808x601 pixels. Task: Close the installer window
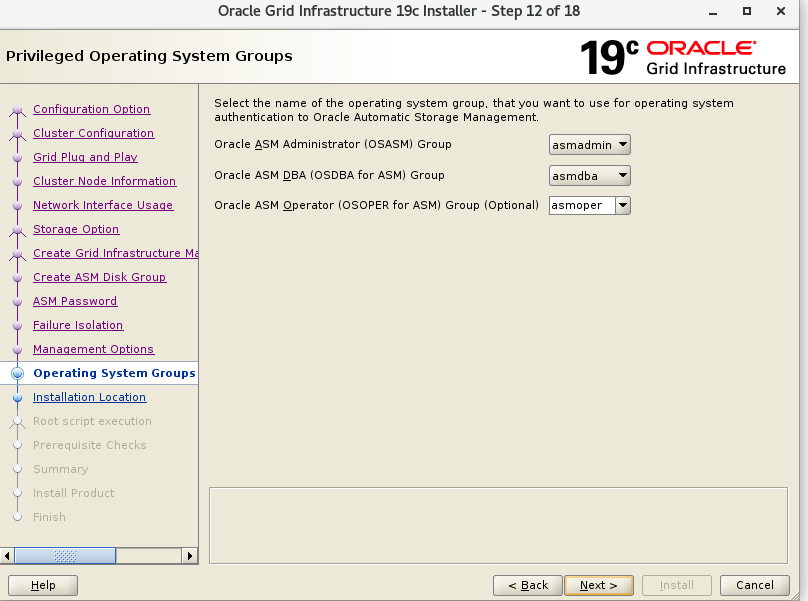(781, 11)
